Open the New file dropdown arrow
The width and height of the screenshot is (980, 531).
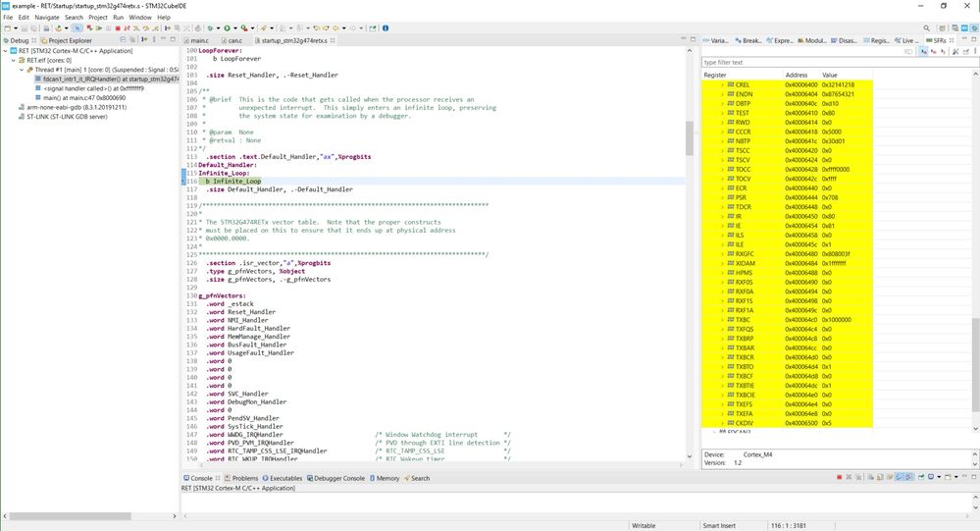coord(16,28)
